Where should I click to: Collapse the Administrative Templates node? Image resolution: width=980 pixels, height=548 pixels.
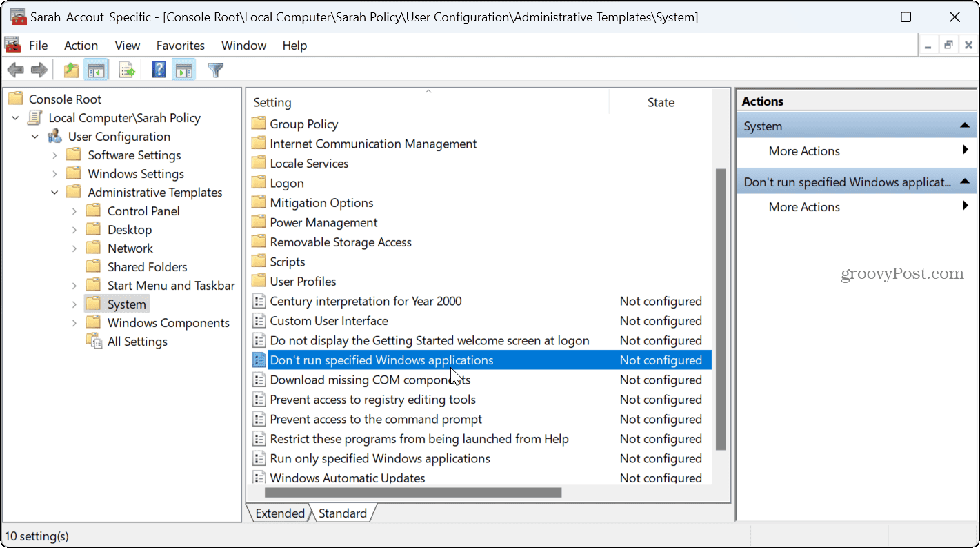54,193
